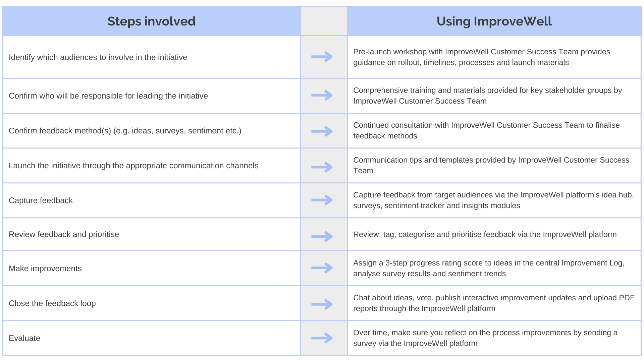Screen dimensions: 644x362
Task: Click the Identify which audiences to involve text
Action: (98, 57)
